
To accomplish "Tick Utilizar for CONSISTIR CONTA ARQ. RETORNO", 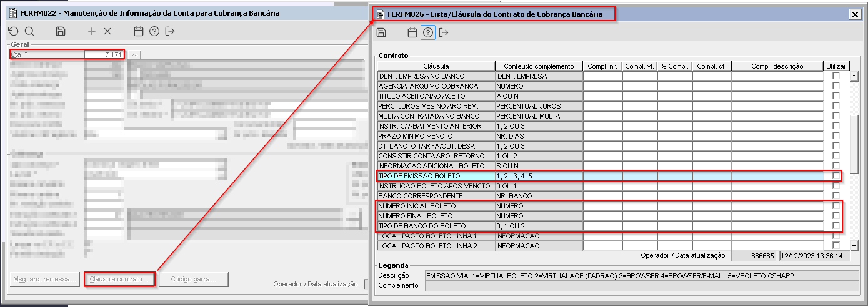I will (x=836, y=156).
